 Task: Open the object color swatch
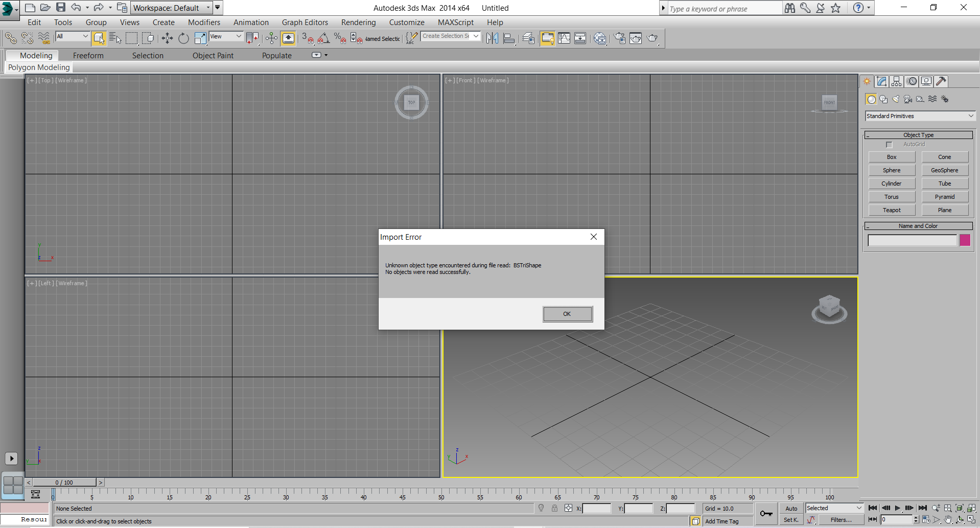point(965,240)
